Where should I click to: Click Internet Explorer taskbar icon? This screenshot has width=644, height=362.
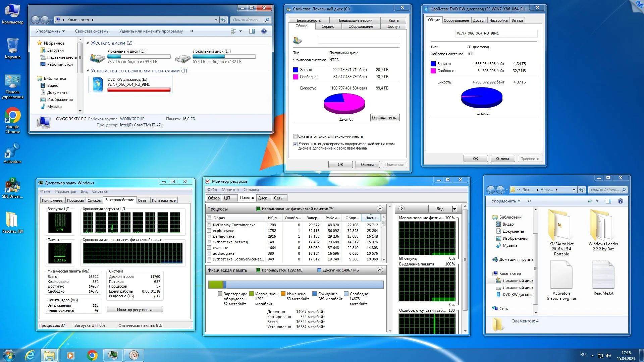pyautogui.click(x=30, y=355)
